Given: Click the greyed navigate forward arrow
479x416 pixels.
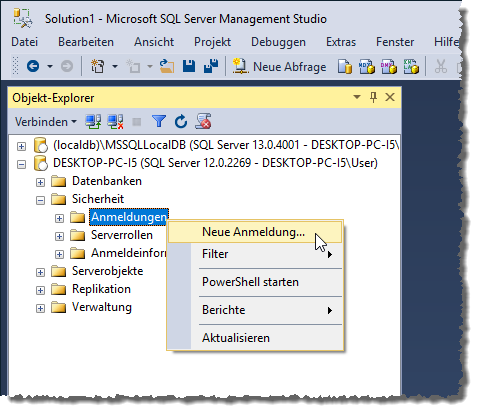Looking at the screenshot, I should point(67,66).
